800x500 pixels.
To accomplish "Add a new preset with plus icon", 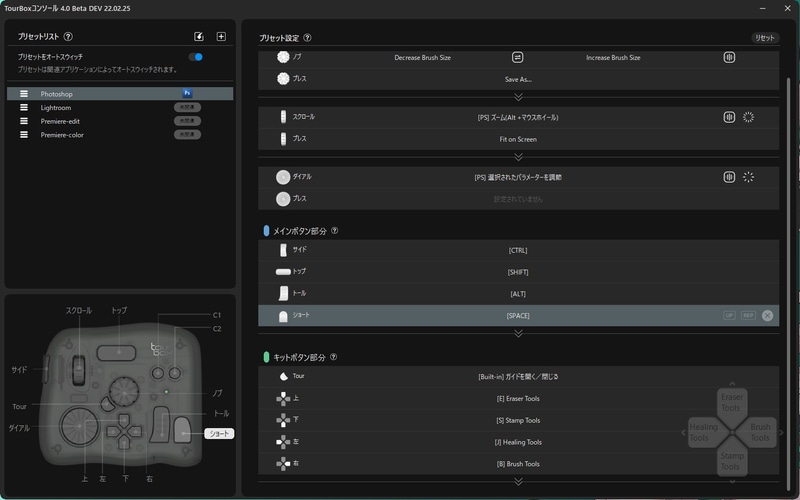I will (x=221, y=36).
